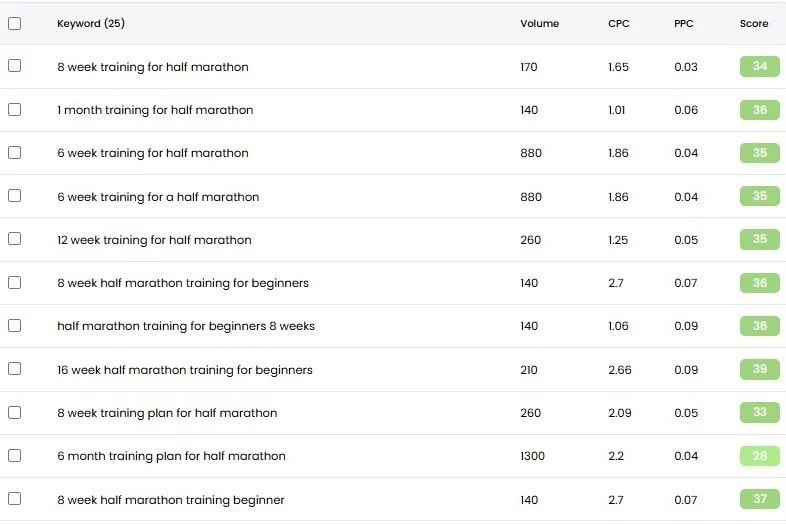Click the score badge showing 39
This screenshot has width=786, height=524.
point(760,369)
